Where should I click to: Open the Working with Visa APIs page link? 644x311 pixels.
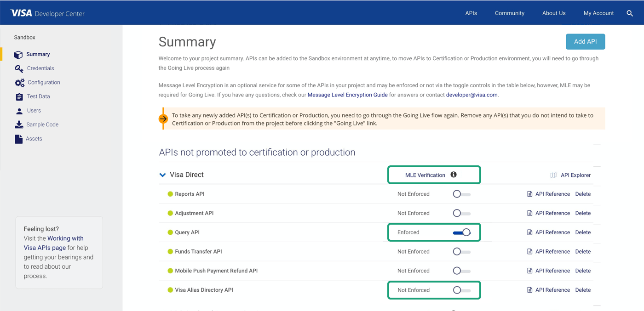tap(54, 243)
